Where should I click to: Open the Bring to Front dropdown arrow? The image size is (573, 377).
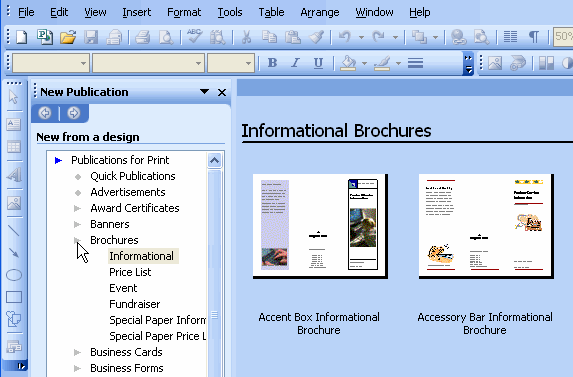435,37
